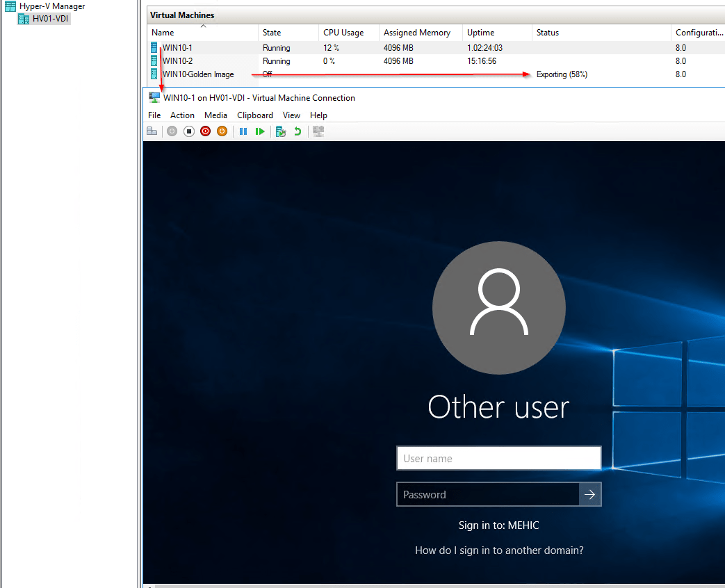Click the green Reset icon

260,131
